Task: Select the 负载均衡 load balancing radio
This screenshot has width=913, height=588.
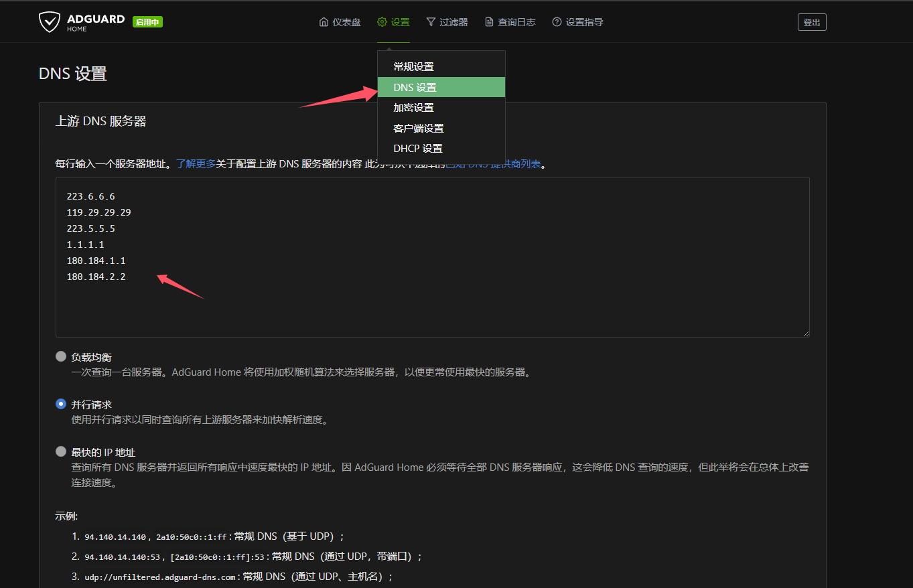Action: pos(61,357)
